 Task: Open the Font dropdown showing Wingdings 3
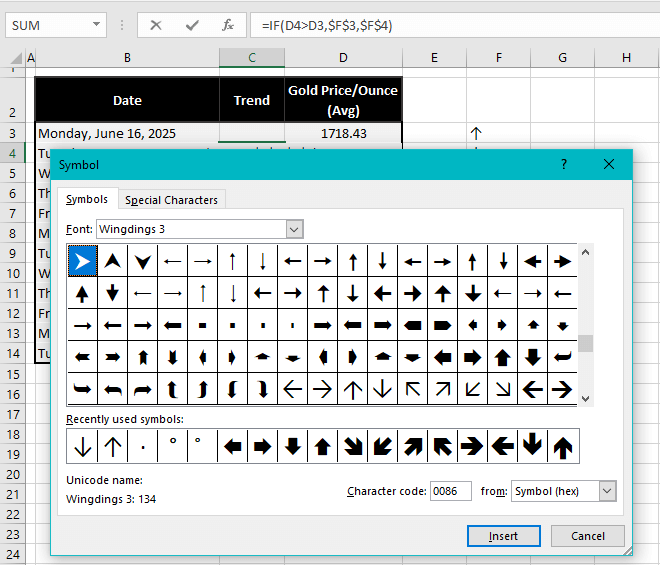(294, 230)
